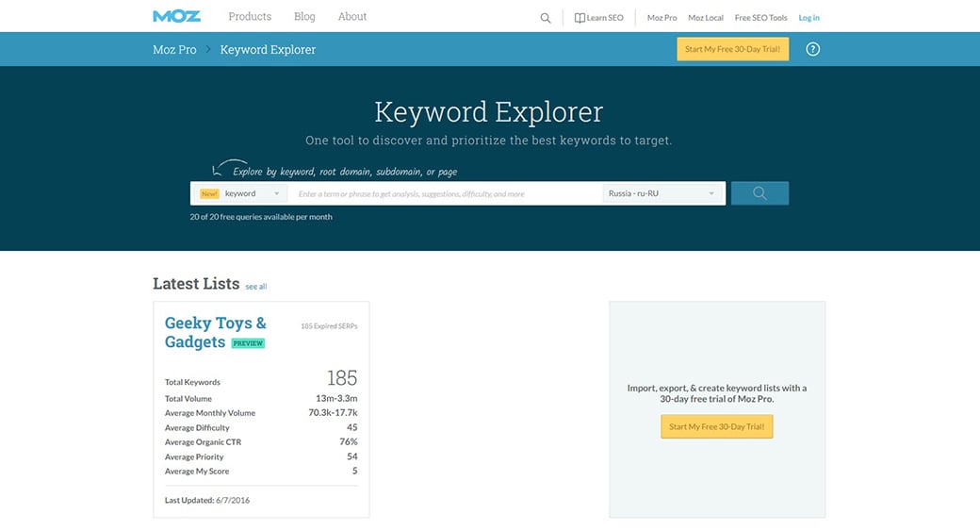Open the Free SEO Tools link
980x531 pixels.
point(760,18)
